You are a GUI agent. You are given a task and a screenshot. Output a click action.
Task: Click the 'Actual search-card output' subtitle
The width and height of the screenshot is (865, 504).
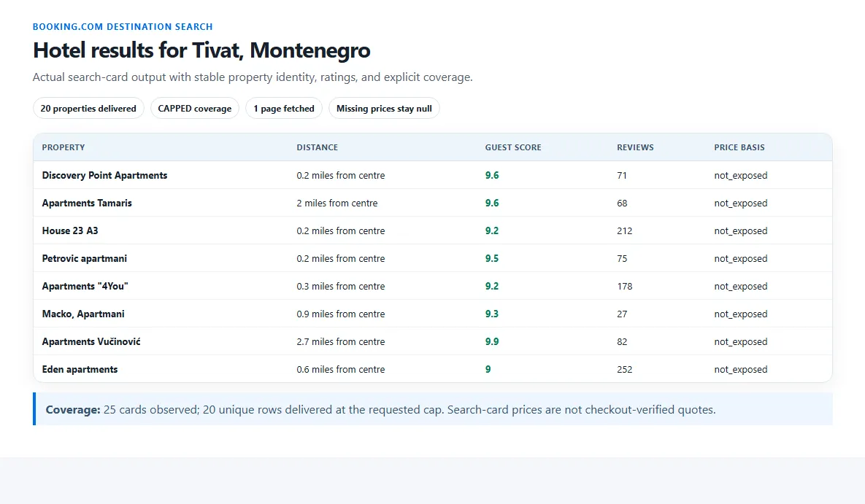(253, 77)
